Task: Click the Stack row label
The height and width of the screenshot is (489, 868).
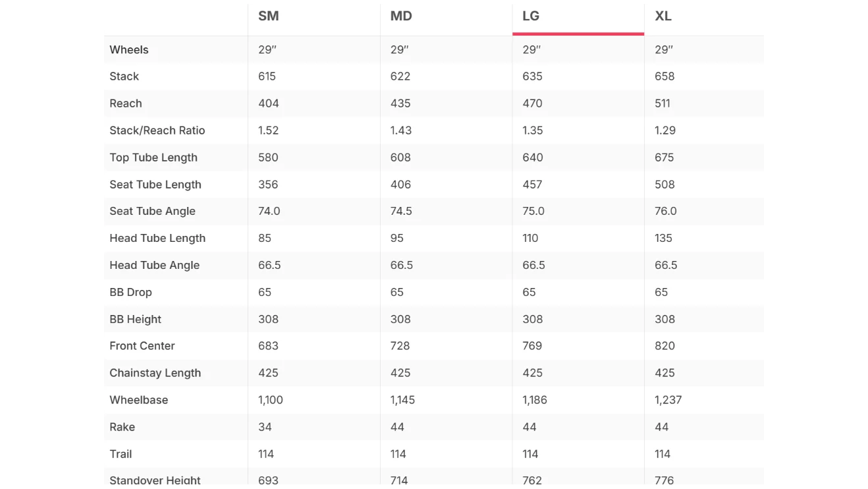Action: 124,76
